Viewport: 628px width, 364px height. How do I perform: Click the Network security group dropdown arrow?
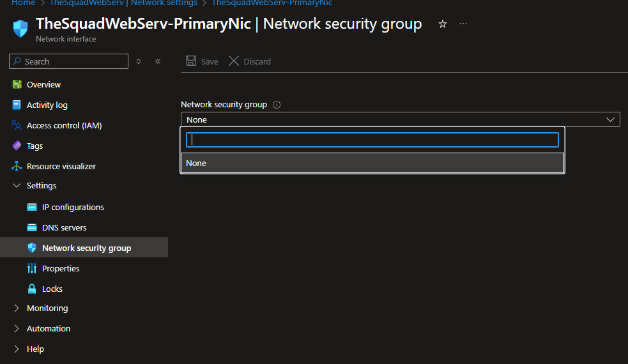(x=610, y=119)
